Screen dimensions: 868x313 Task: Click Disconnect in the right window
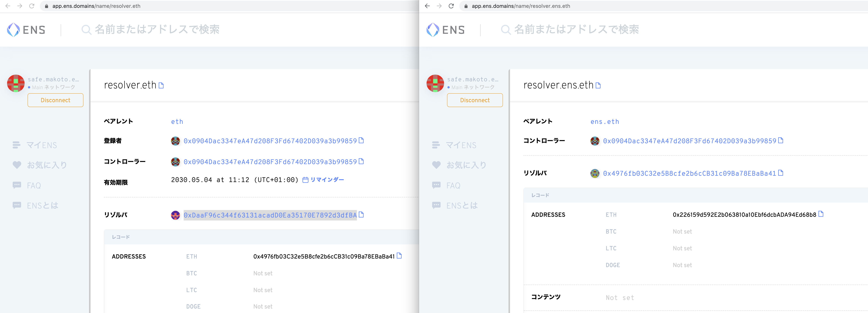[x=475, y=100]
